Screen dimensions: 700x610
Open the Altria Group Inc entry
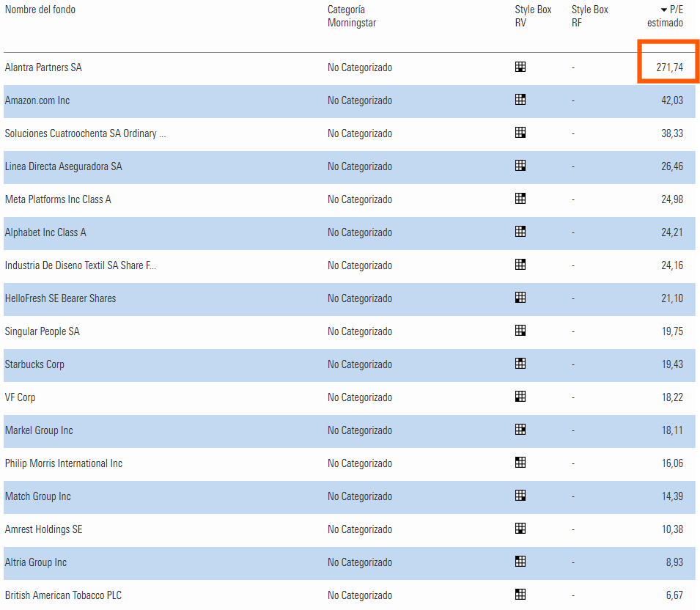click(36, 563)
